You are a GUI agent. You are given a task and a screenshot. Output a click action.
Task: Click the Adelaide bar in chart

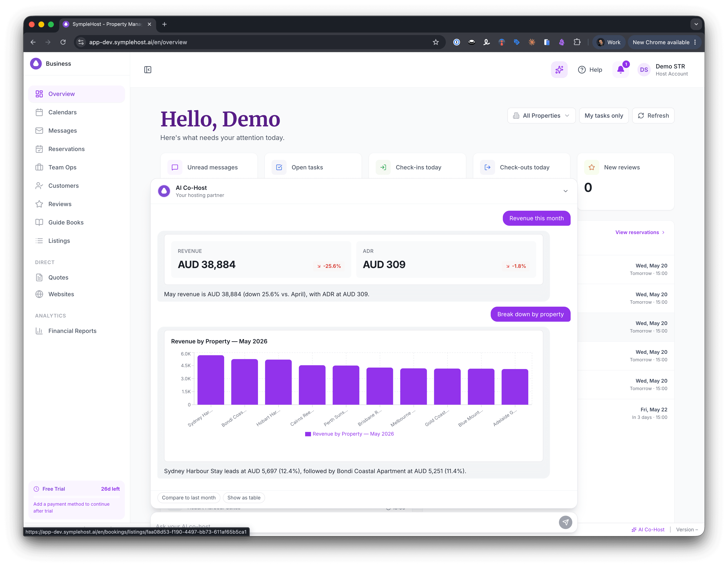pos(515,387)
